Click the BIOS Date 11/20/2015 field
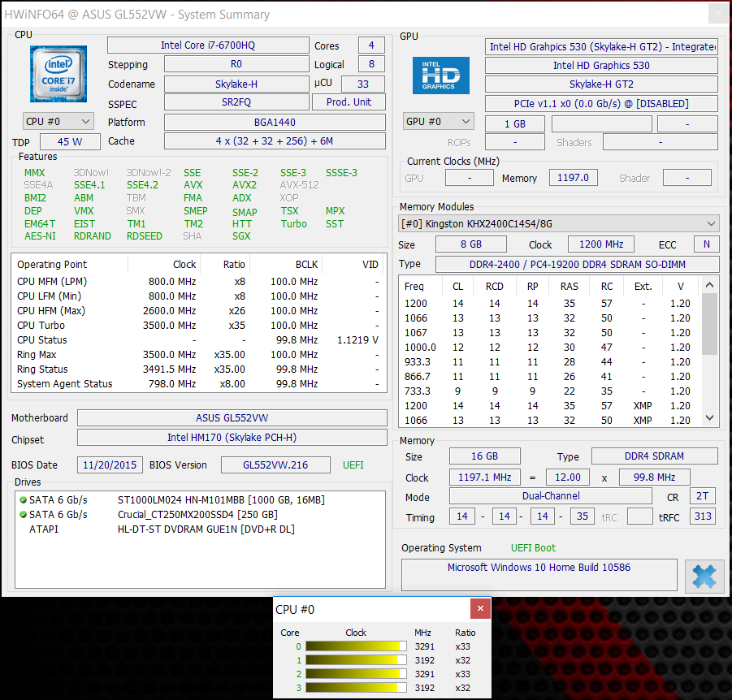The image size is (732, 700). coord(110,465)
